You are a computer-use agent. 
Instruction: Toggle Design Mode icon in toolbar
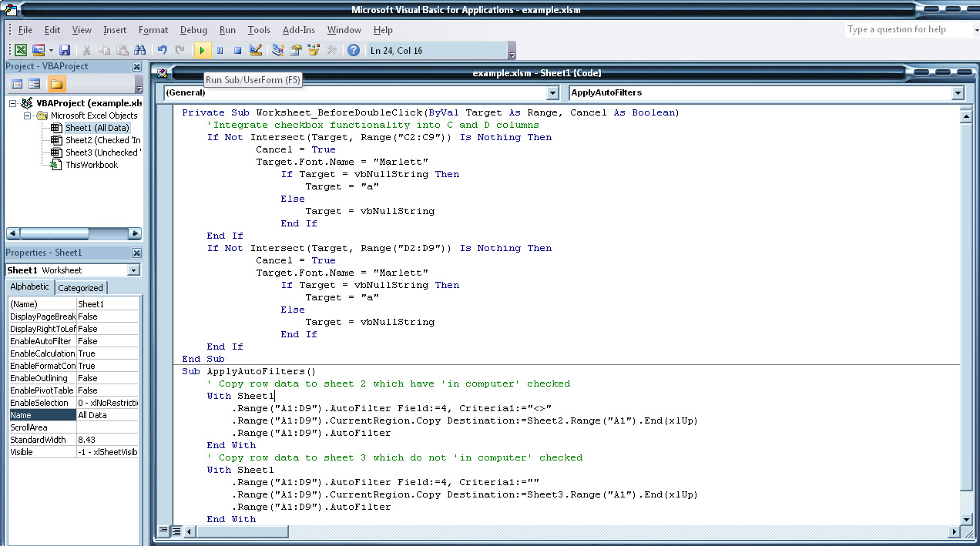click(x=257, y=50)
